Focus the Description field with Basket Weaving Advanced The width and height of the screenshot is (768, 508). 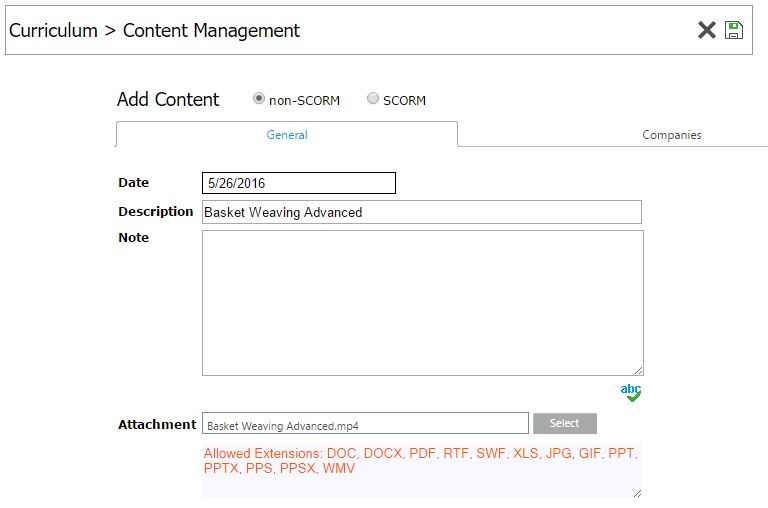click(x=421, y=212)
